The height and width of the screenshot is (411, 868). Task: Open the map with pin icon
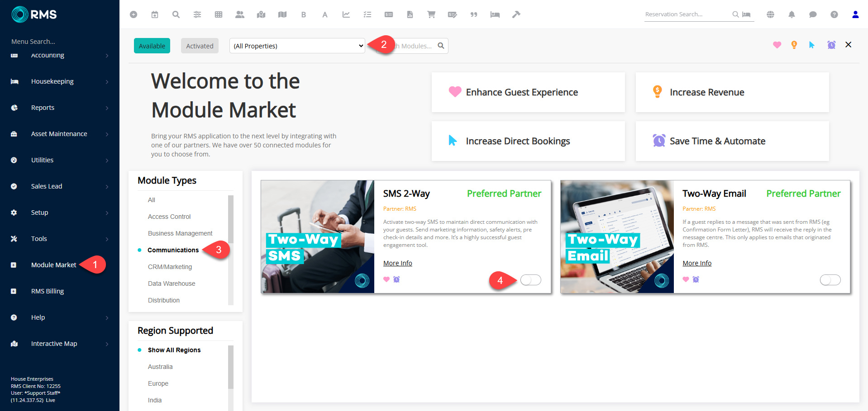[261, 14]
